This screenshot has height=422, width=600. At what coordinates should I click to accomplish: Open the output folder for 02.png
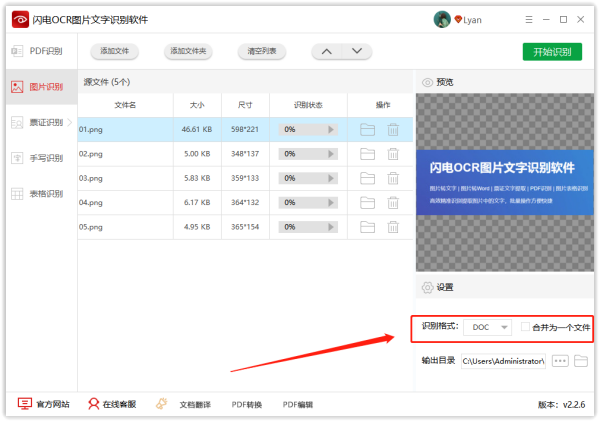(x=367, y=154)
